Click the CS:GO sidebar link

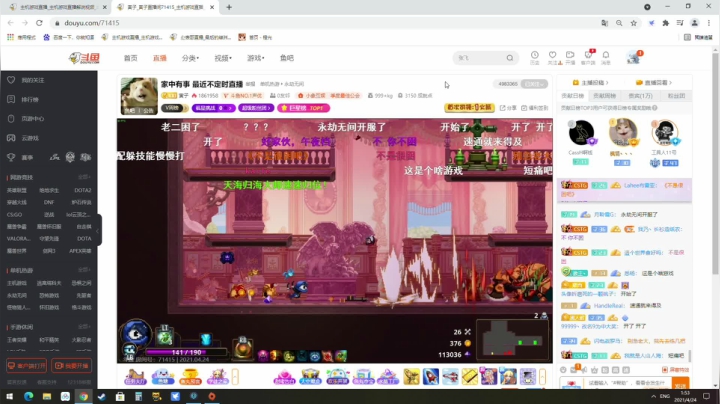tap(14, 214)
